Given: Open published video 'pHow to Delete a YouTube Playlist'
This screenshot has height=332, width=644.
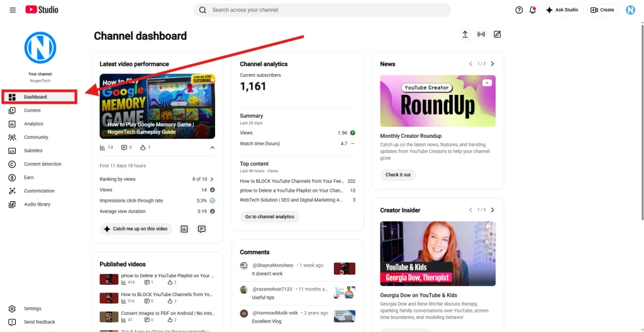Looking at the screenshot, I should pos(157,279).
